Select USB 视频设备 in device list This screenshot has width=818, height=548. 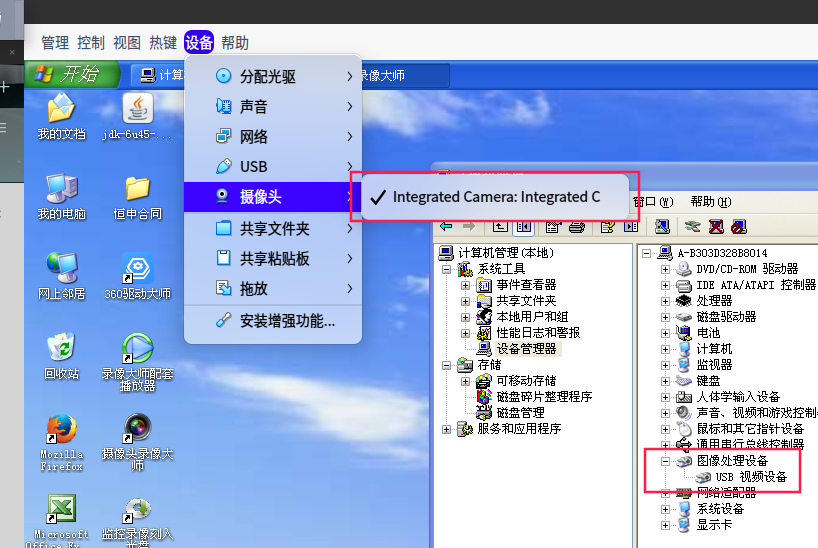[x=751, y=477]
